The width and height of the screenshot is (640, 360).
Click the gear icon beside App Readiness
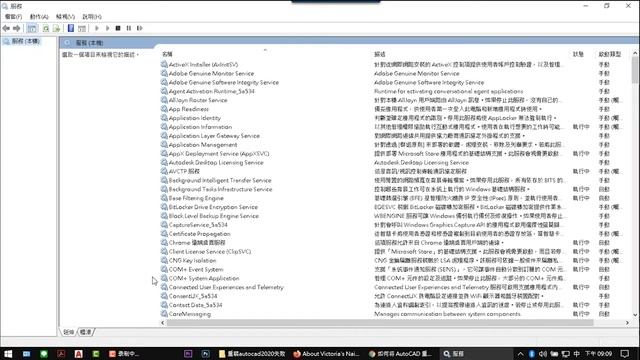164,109
